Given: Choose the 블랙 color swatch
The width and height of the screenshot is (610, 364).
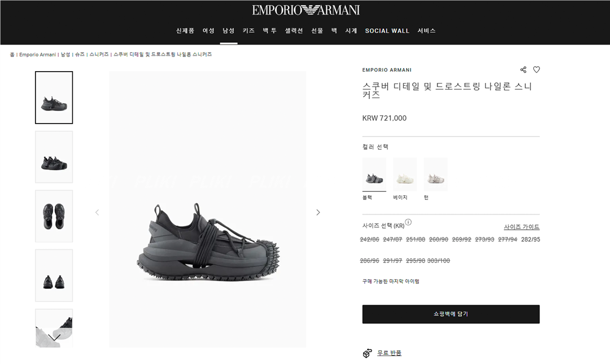Looking at the screenshot, I should tap(374, 174).
